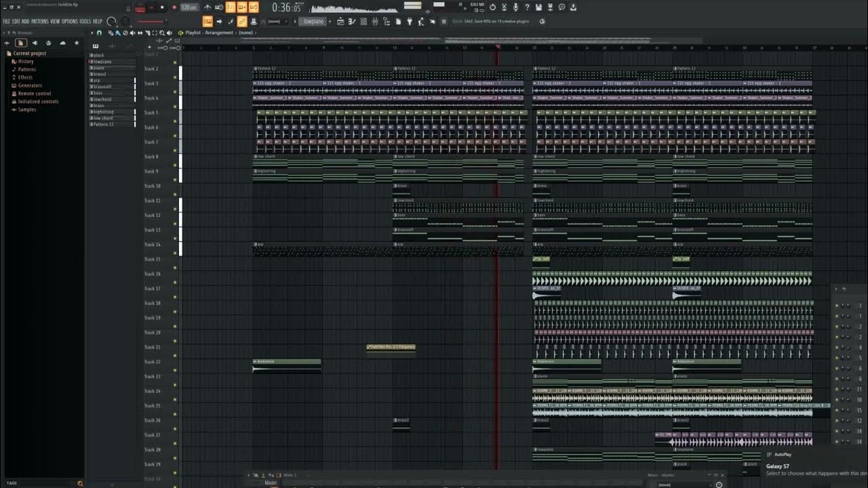Toggle the highlighted loop recording button
The width and height of the screenshot is (868, 488).
(254, 7)
